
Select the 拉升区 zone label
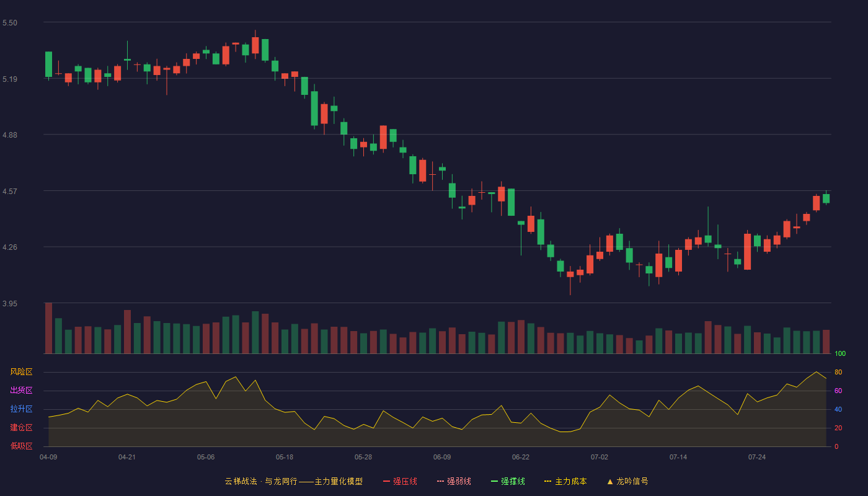tap(21, 409)
